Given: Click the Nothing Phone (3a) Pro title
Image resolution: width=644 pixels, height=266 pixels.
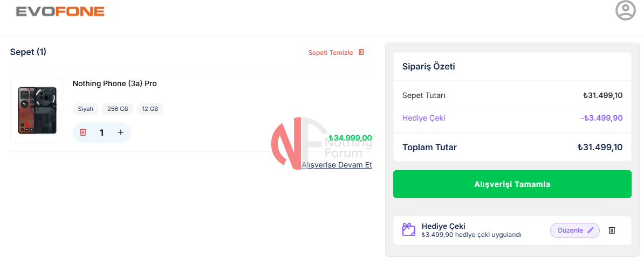Looking at the screenshot, I should coord(115,83).
